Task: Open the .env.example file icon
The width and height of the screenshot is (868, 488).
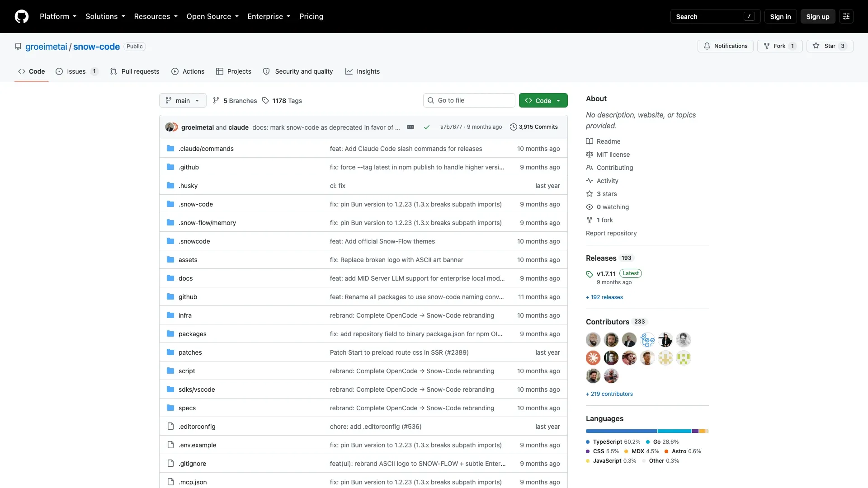Action: (x=170, y=445)
